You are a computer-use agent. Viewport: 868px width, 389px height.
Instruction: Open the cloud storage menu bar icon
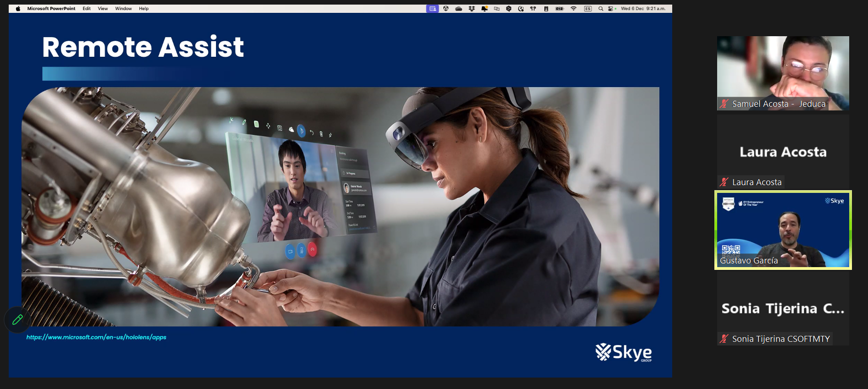coord(459,9)
